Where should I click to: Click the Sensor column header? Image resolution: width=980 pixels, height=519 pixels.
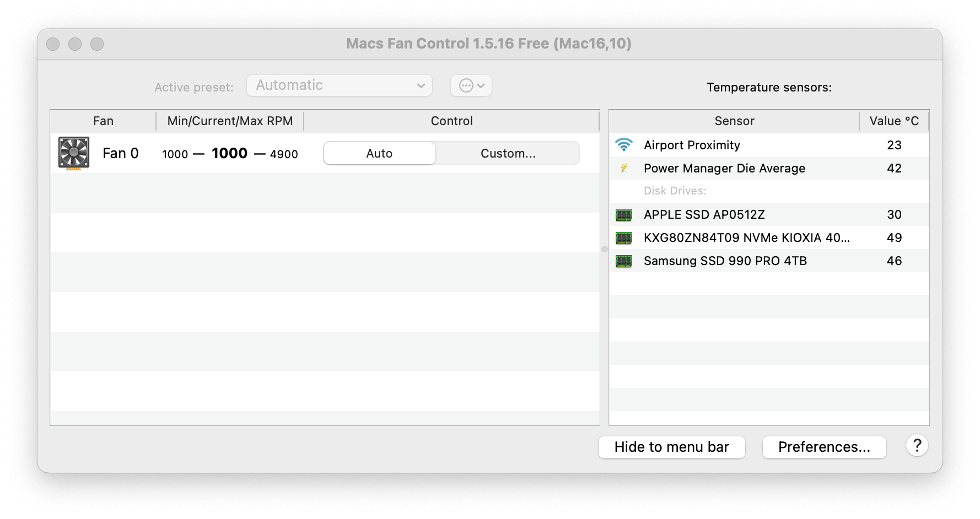tap(734, 121)
